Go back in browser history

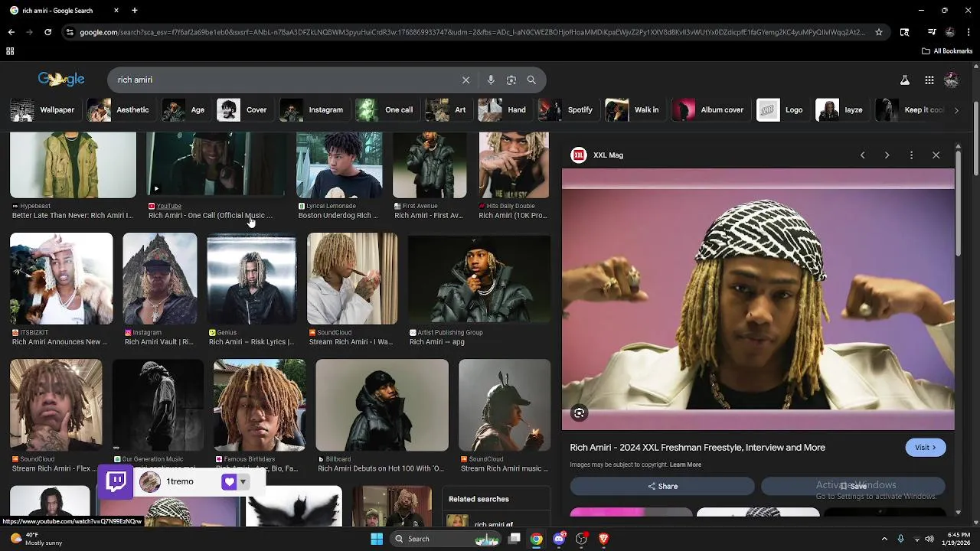[x=11, y=32]
